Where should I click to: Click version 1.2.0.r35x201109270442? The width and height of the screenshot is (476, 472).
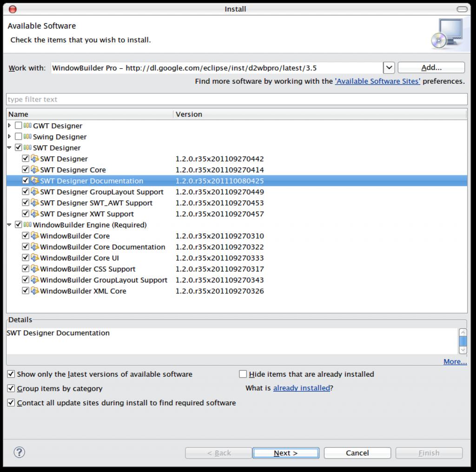219,159
